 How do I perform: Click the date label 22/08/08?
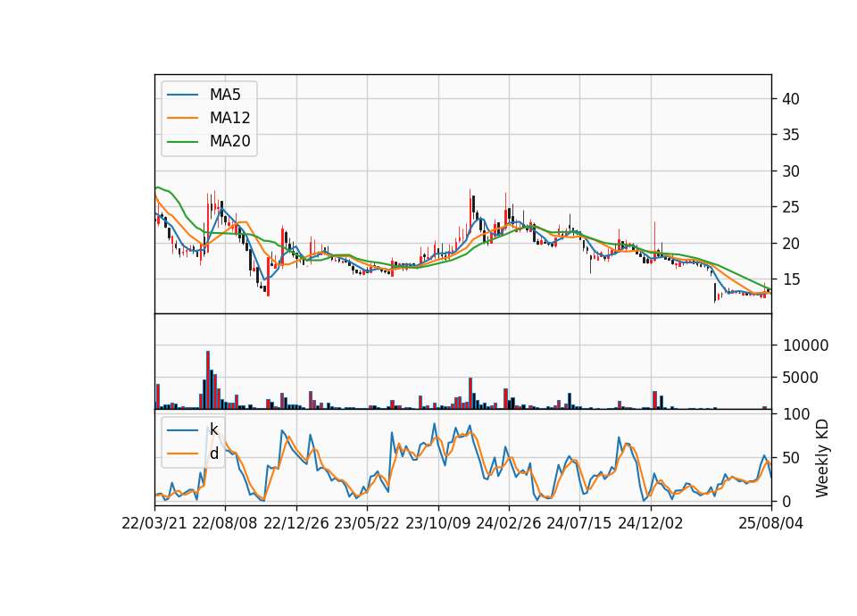pyautogui.click(x=225, y=523)
